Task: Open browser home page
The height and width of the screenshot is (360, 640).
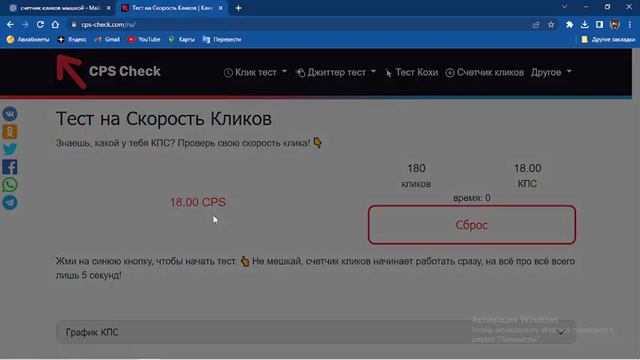Action: (55, 24)
